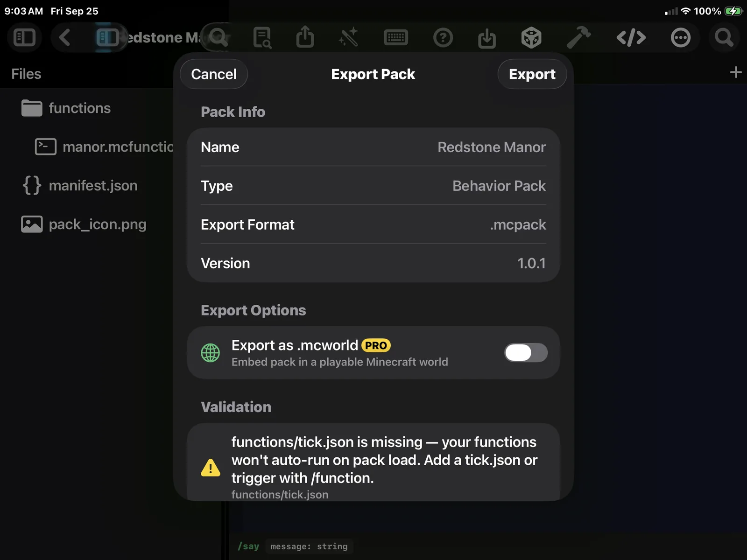Screen dimensions: 747x560
Task: Tap the battery indicator in status bar
Action: tap(733, 11)
